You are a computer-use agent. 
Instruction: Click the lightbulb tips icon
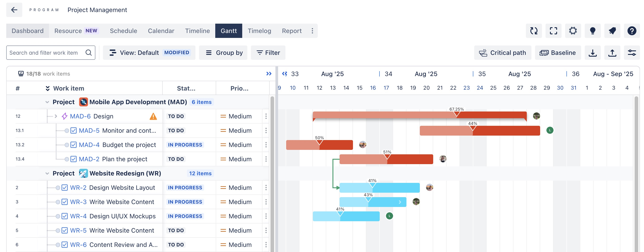pyautogui.click(x=592, y=31)
